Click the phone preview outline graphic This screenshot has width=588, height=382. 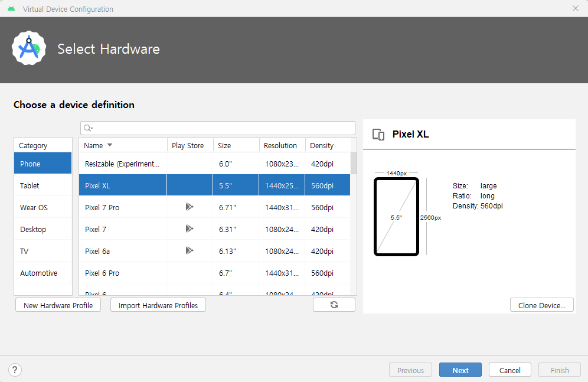coord(396,217)
